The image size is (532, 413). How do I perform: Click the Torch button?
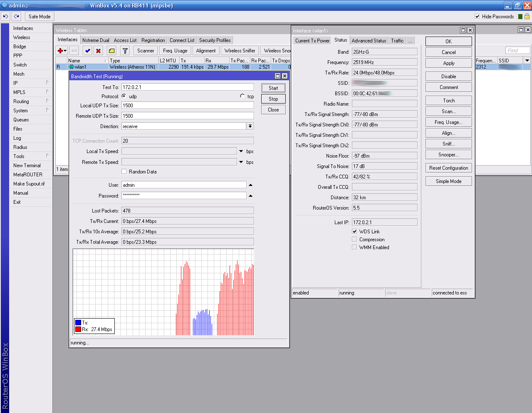pos(448,101)
